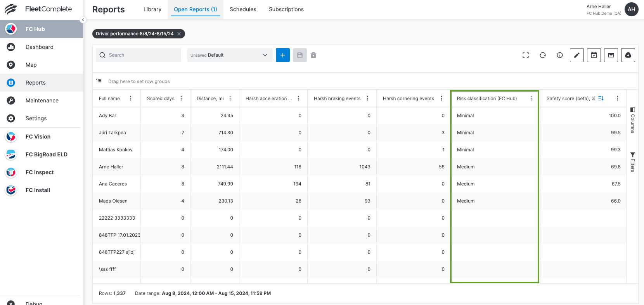Click the 1043 harsh braking cell
This screenshot has width=644, height=305.
pos(342,167)
